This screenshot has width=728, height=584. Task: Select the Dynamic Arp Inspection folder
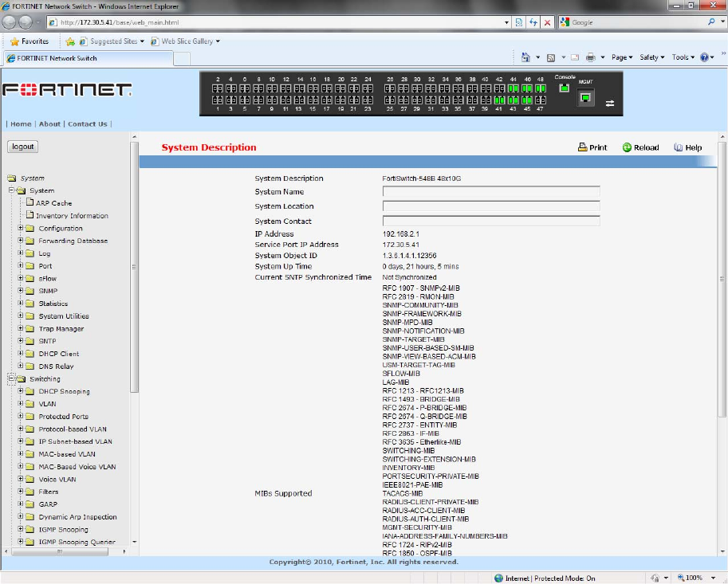coord(77,516)
